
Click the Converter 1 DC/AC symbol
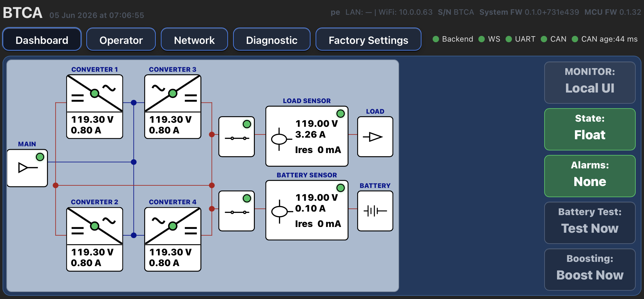click(x=95, y=93)
